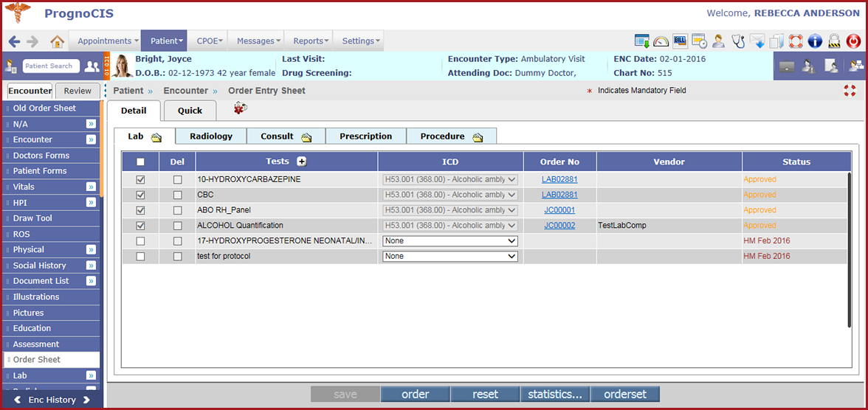
Task: Expand the Physical sidebar arrow
Action: click(91, 249)
